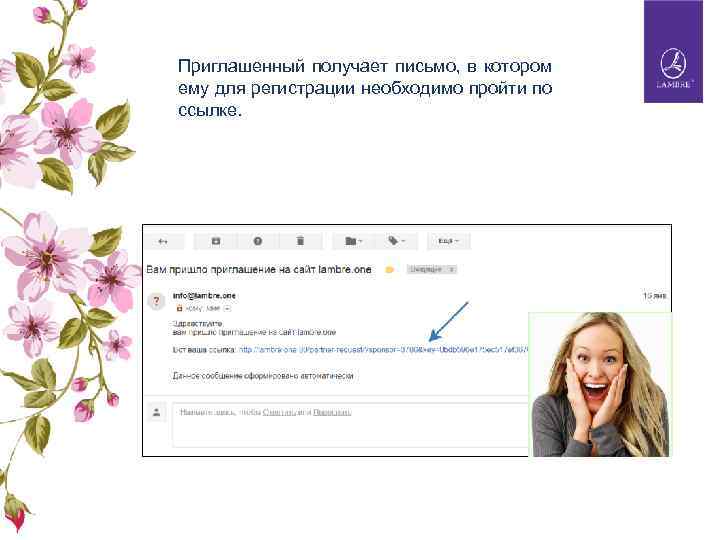The image size is (720, 540).
Task: Click the 'Переслать' forward link
Action: tap(332, 412)
